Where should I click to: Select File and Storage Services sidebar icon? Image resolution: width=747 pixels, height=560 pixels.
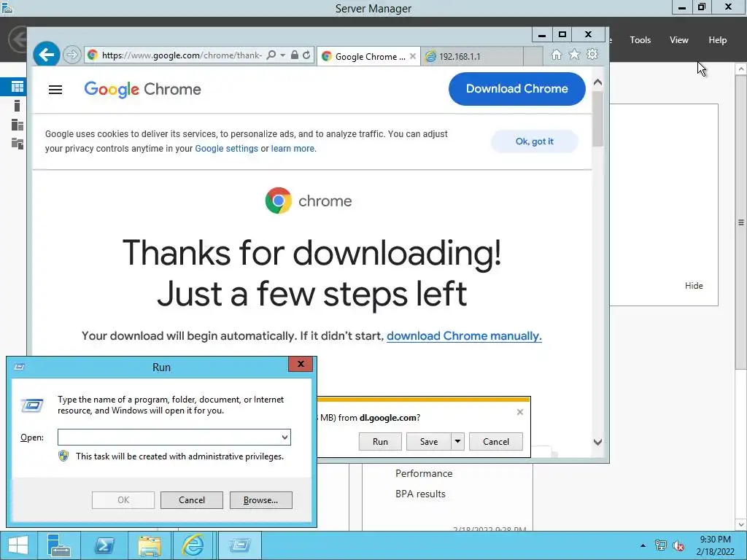pos(18,144)
